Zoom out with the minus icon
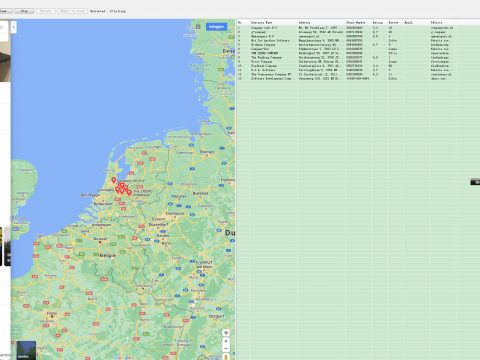The image size is (480, 360). point(226,349)
